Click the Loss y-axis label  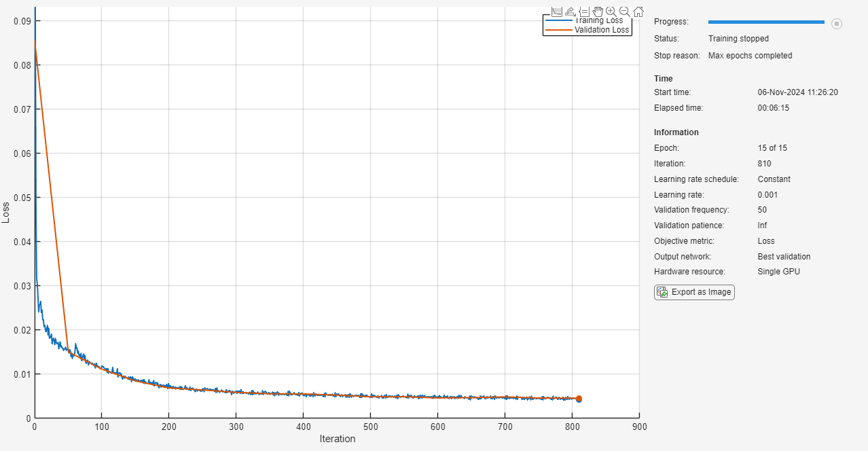tap(6, 212)
